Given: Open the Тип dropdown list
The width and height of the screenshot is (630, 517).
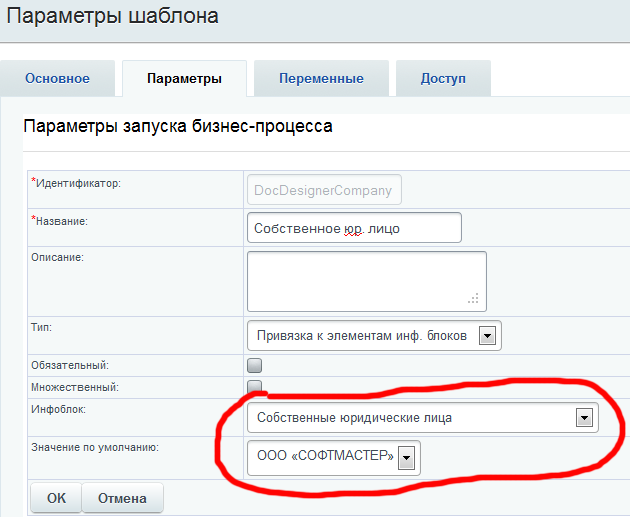Looking at the screenshot, I should click(373, 336).
